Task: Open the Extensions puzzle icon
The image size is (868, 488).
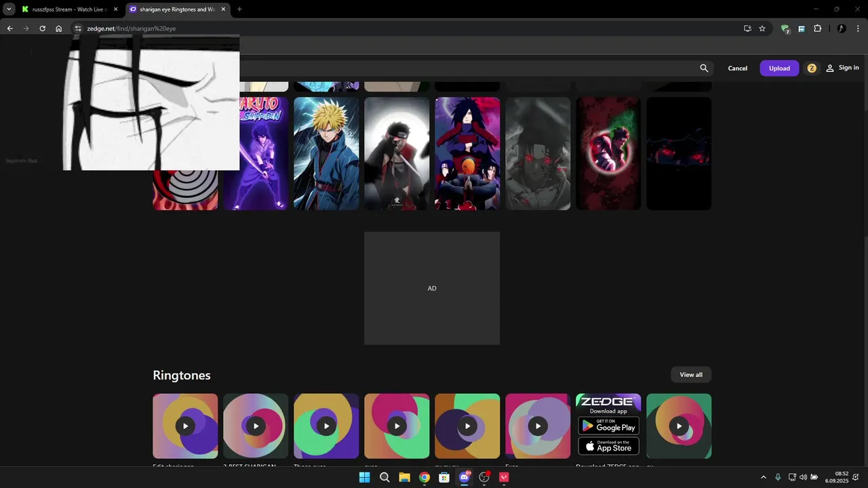Action: (x=817, y=28)
